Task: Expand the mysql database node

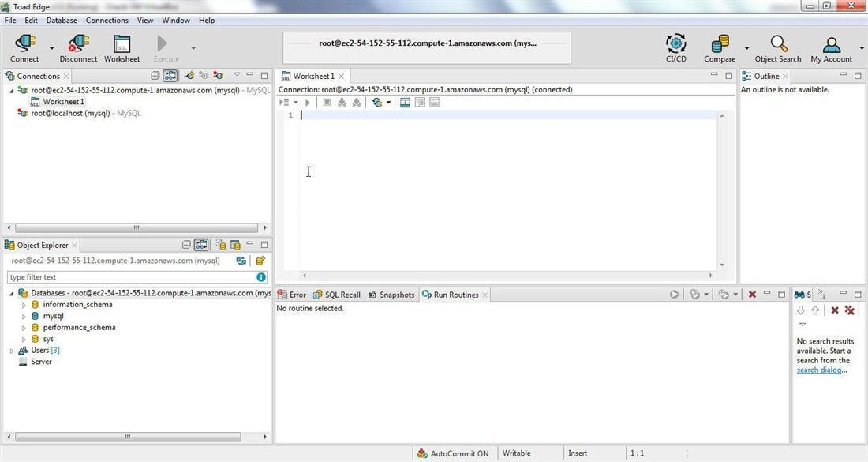Action: 24,317
